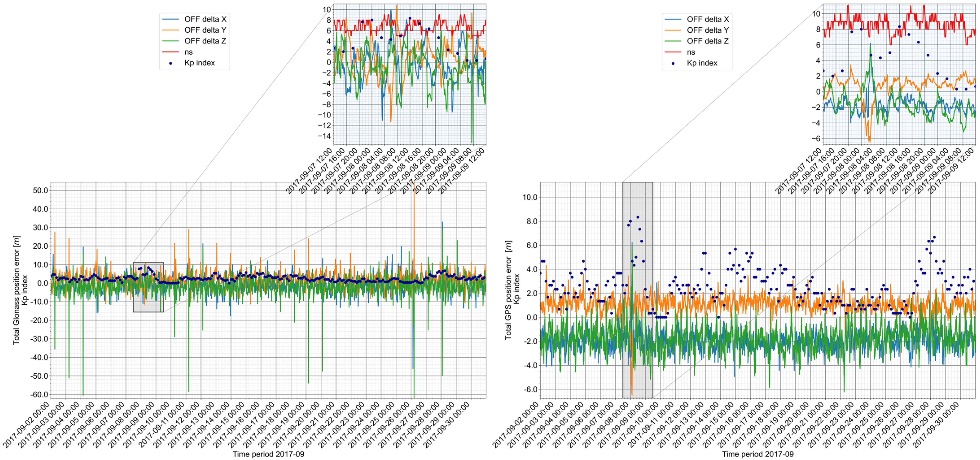Click the orange OFF delta Y swatch in left legend
Viewport: 980px width, 460px height.
click(x=170, y=30)
